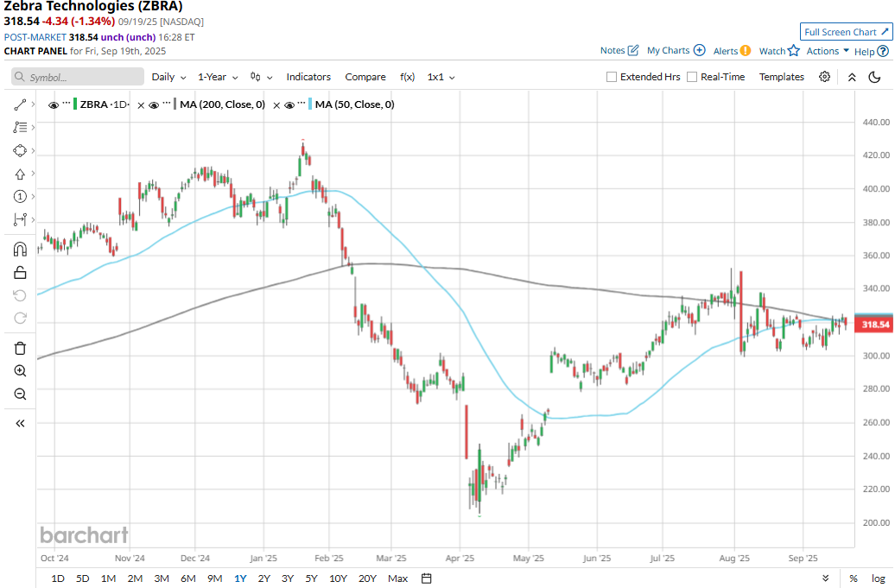Viewport: 895px width, 588px height.
Task: Hide the MA 50 moving average line
Action: tap(289, 105)
